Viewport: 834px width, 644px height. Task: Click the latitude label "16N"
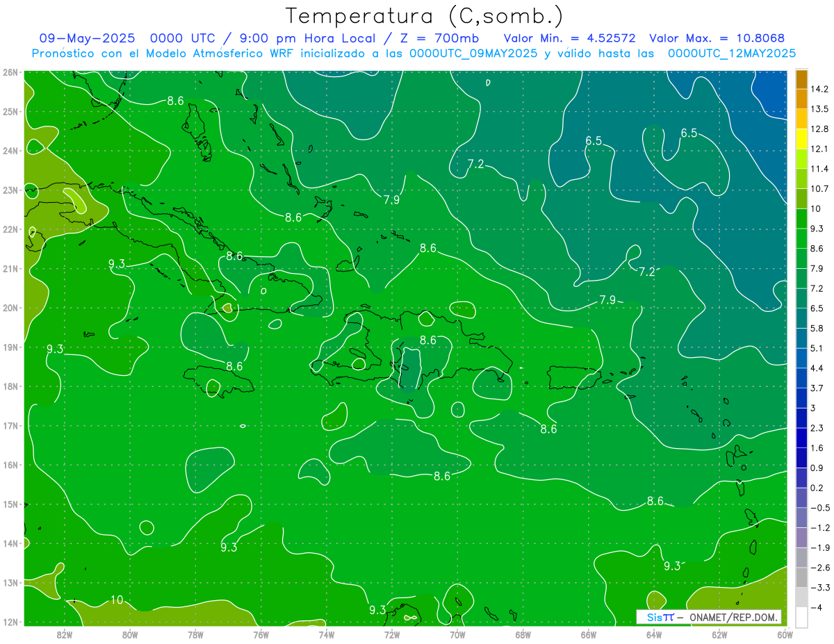coord(10,465)
